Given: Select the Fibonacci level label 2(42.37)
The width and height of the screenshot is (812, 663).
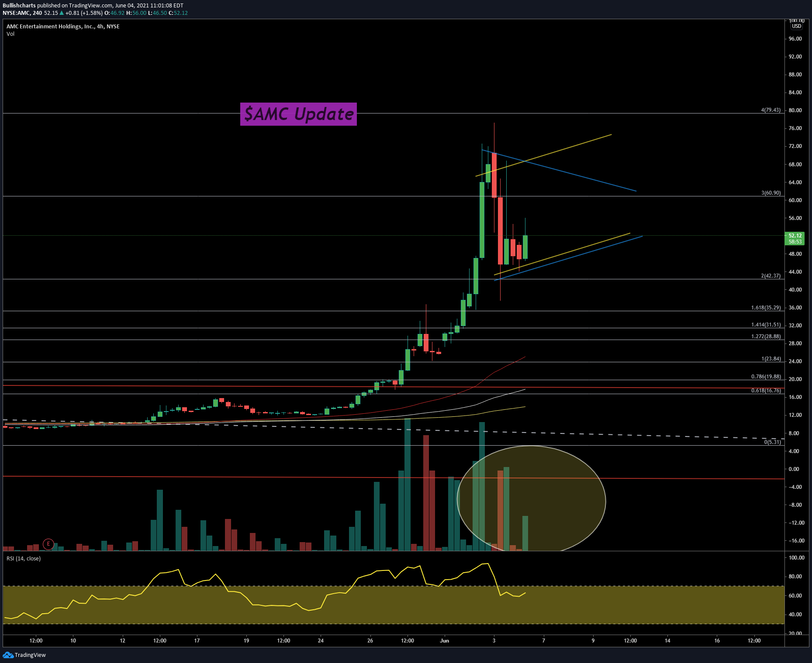Looking at the screenshot, I should (771, 276).
